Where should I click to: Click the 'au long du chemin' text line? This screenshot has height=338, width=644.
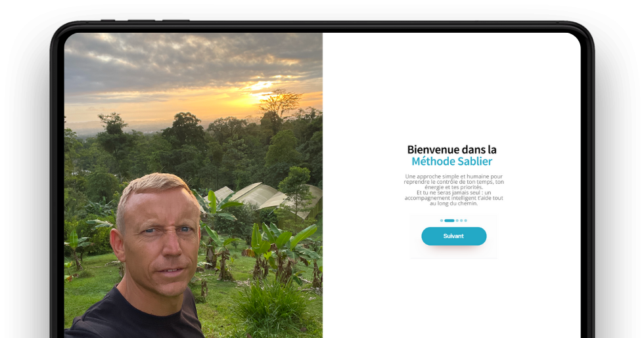454,203
